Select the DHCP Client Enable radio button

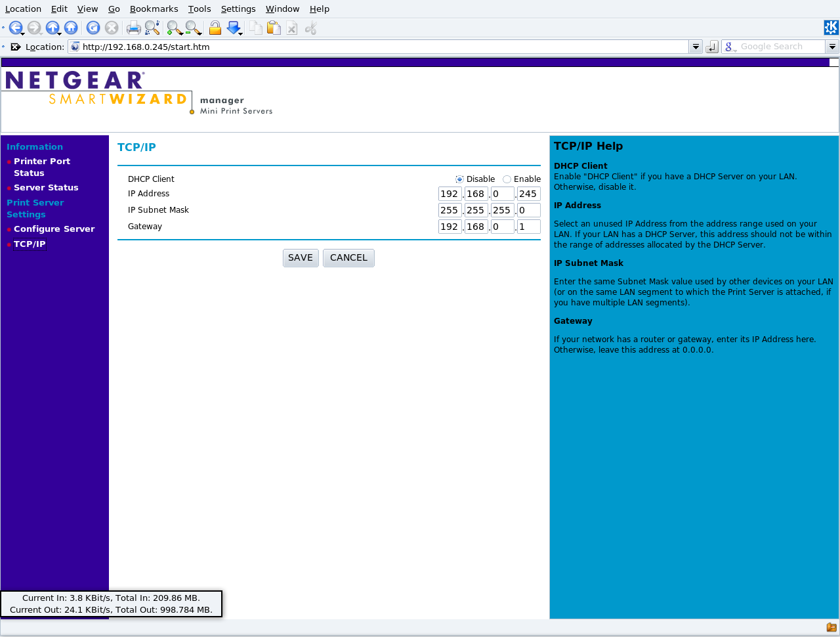[x=507, y=179]
